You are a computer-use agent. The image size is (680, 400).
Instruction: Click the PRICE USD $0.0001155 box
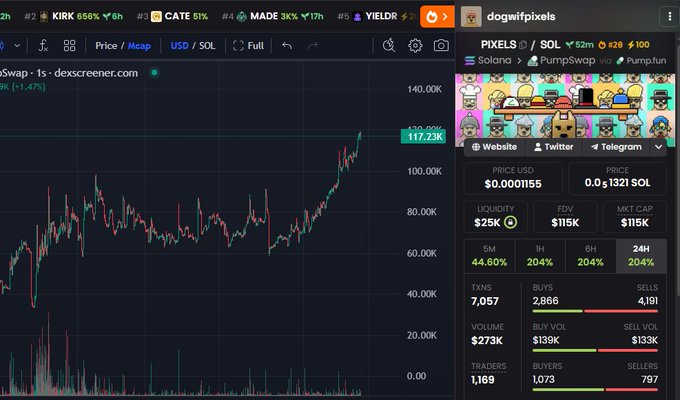[513, 178]
